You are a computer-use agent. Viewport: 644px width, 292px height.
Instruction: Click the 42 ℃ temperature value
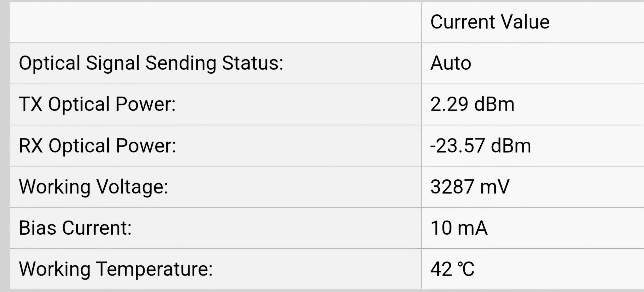(452, 269)
